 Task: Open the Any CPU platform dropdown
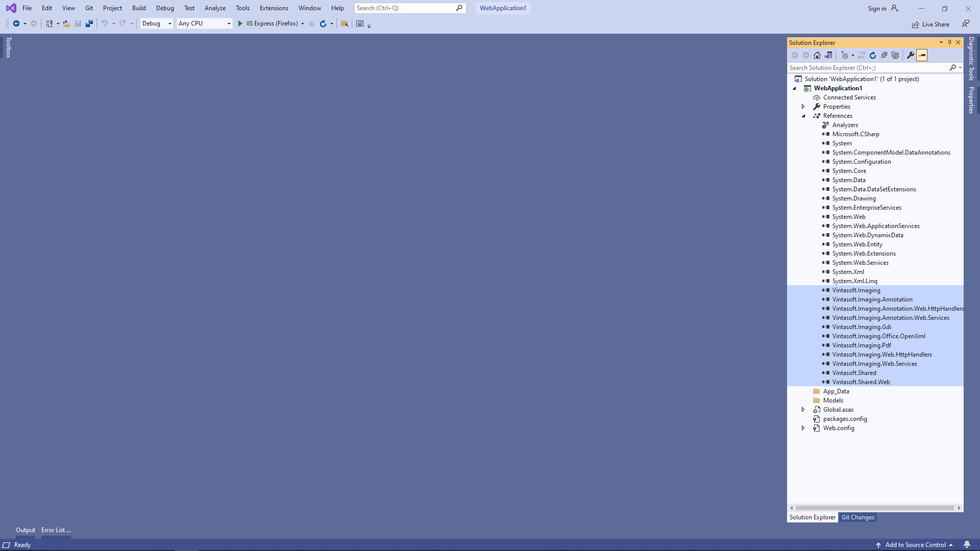tap(204, 23)
